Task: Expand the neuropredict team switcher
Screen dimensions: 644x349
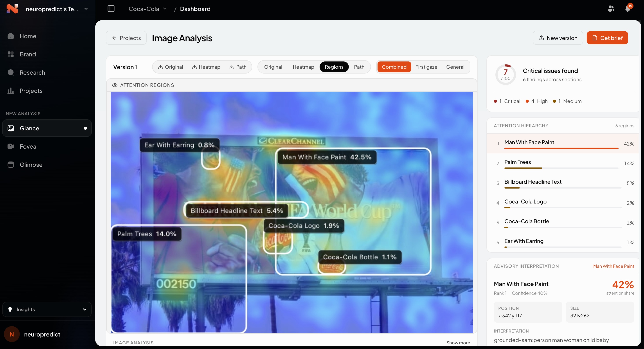Action: point(86,9)
